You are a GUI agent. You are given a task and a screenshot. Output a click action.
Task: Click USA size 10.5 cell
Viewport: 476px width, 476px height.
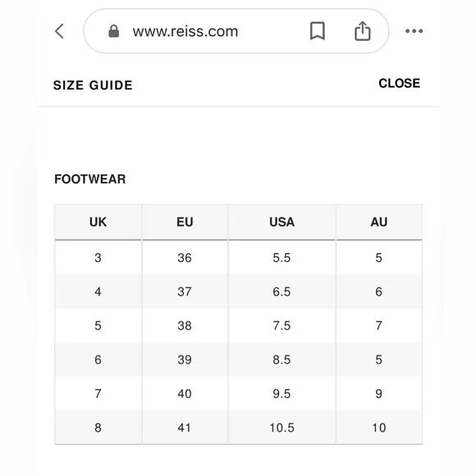coord(282,428)
